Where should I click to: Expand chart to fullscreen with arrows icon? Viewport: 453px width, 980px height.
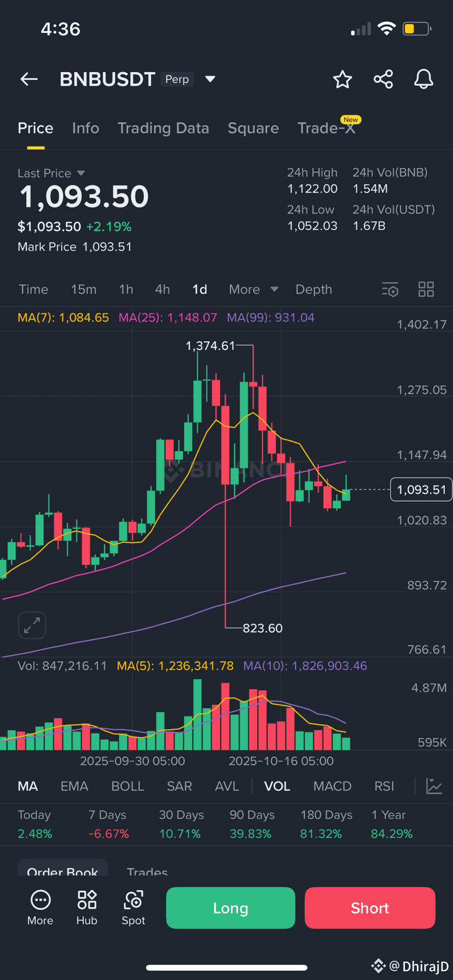(x=32, y=625)
